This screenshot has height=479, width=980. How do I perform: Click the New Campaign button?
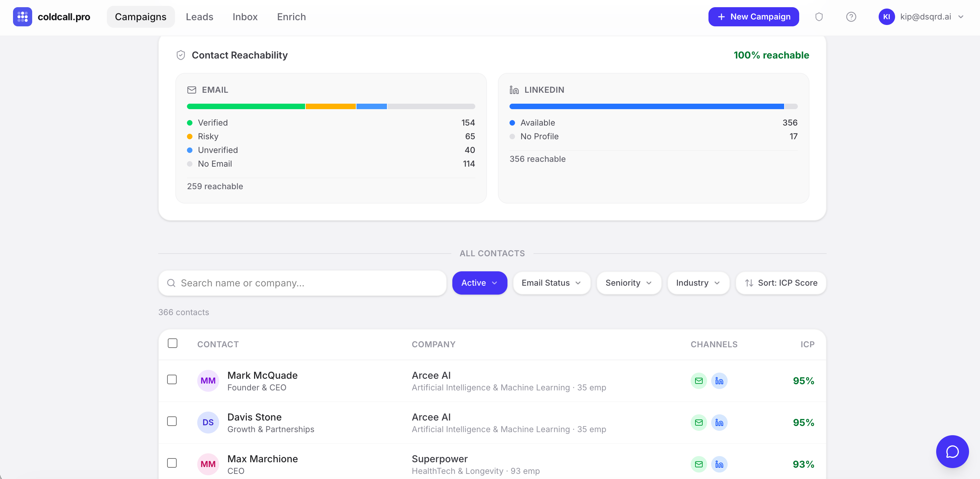pos(753,17)
